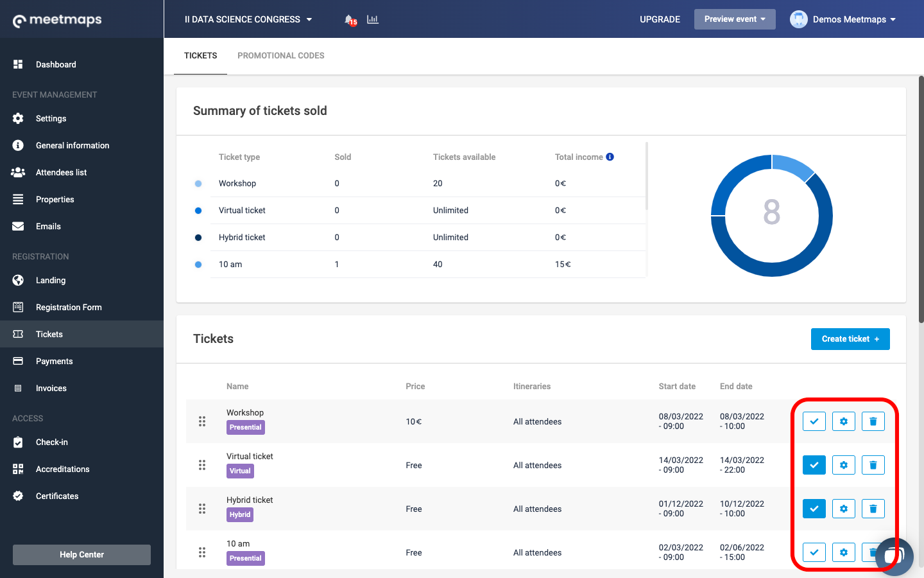This screenshot has height=578, width=924.
Task: Disable the Hybrid ticket checkmark toggle
Action: pos(814,509)
